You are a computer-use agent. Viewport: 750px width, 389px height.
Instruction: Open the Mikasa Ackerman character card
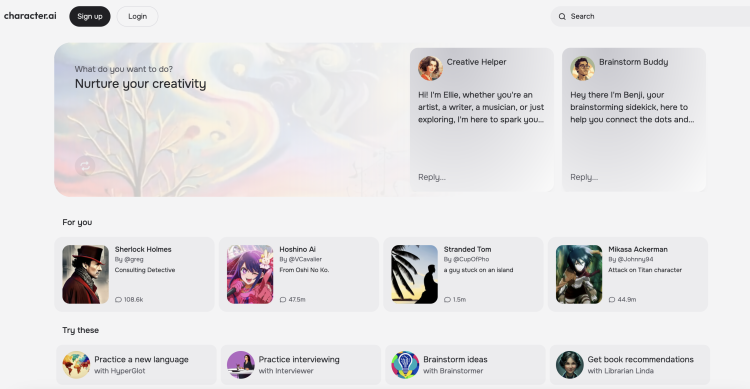click(x=628, y=274)
